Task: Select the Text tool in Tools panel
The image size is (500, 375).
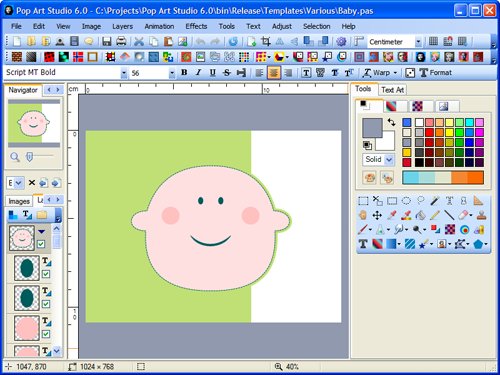Action: (x=363, y=244)
